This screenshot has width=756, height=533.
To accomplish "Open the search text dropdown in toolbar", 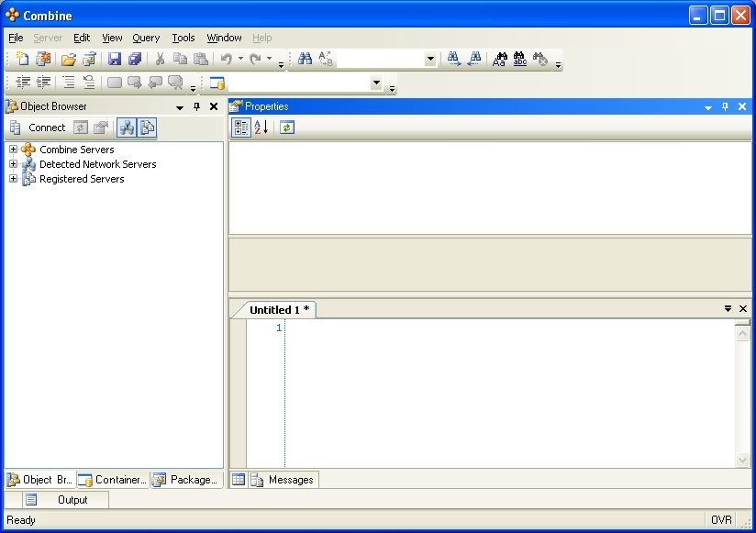I will coord(430,59).
